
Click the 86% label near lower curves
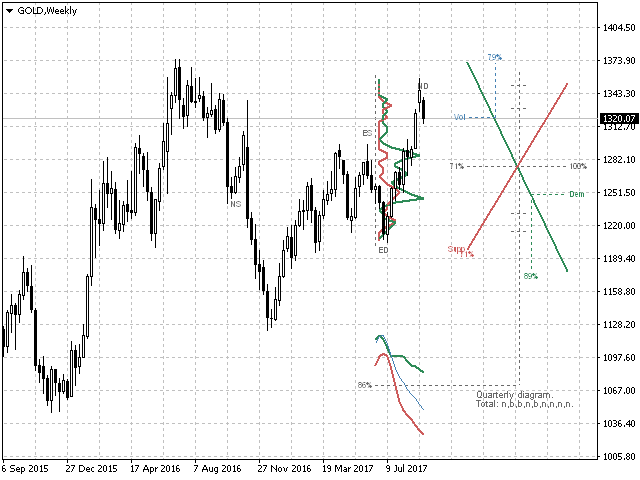[x=364, y=385]
